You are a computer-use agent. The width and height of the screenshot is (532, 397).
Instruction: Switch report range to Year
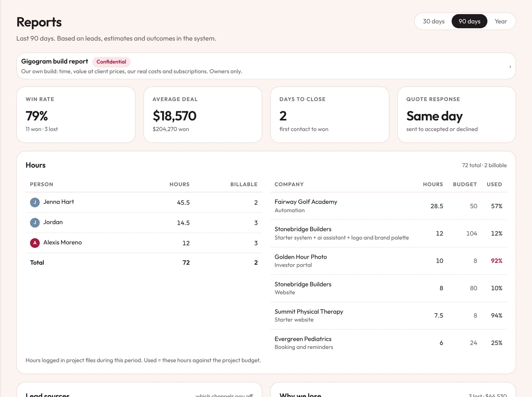tap(500, 21)
